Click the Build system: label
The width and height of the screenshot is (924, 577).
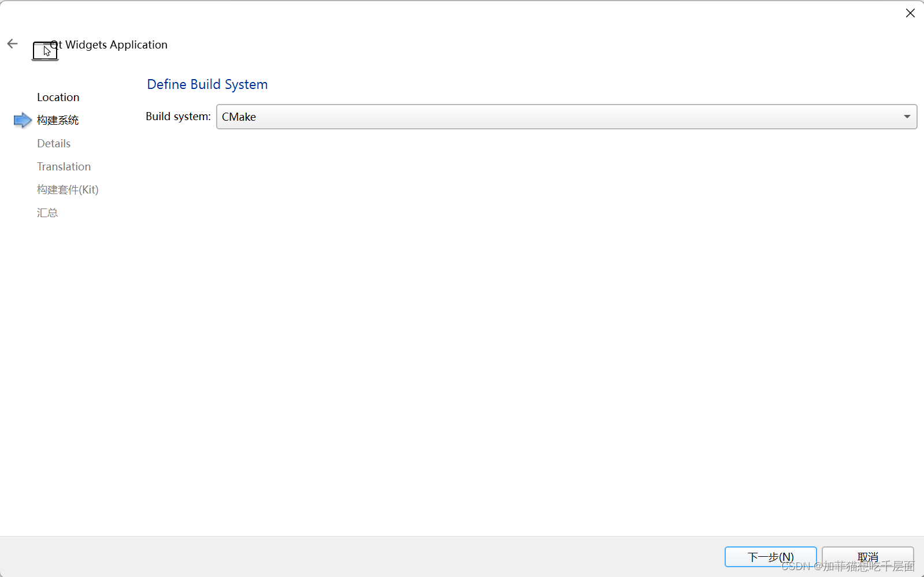pos(178,117)
